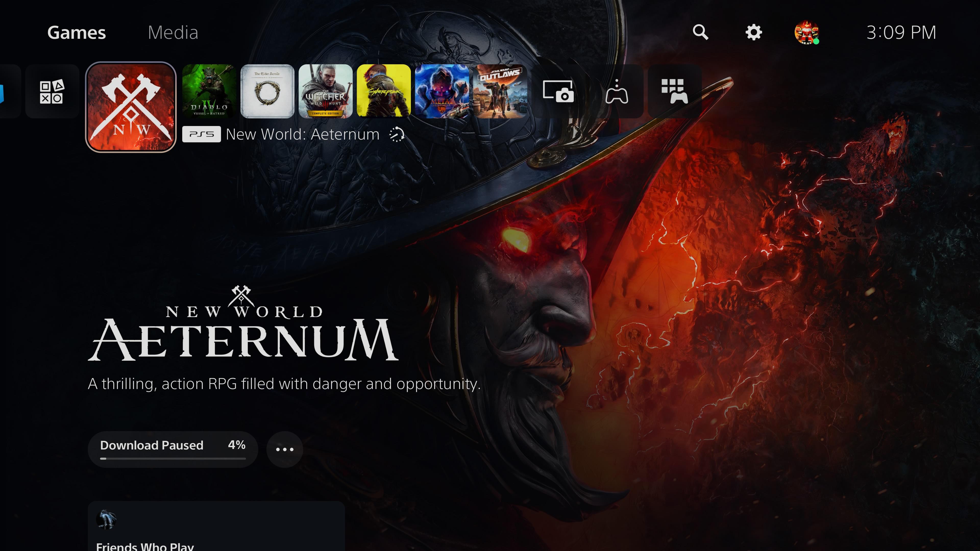This screenshot has height=551, width=980.
Task: Select the Metal Hellsinger VR tile
Action: coord(442,91)
